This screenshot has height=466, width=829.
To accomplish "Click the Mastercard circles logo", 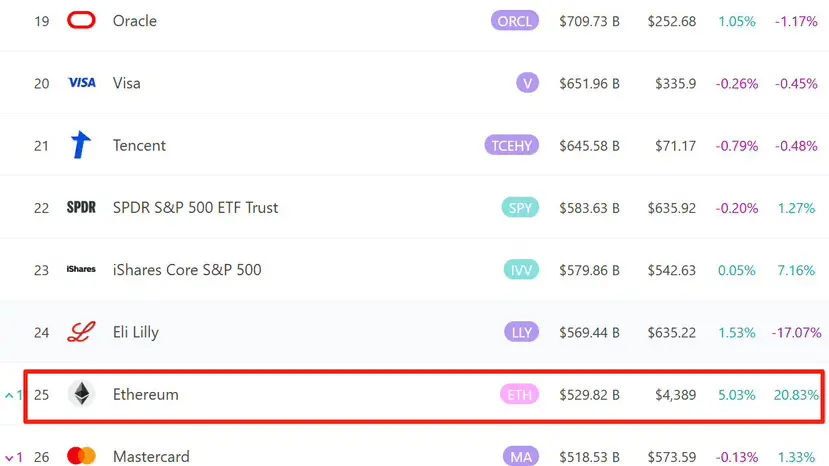I will pos(81,455).
